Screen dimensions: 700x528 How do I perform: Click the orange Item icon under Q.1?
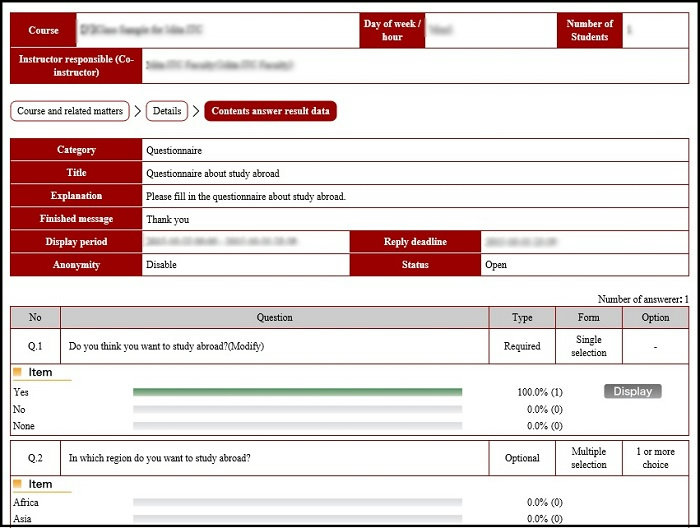coord(17,373)
